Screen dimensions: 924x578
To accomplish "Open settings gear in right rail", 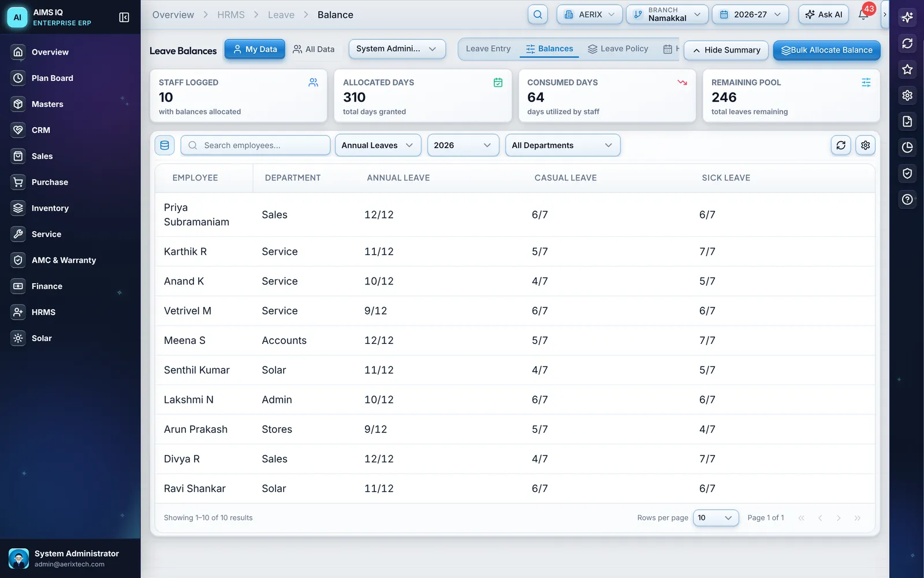I will click(907, 95).
